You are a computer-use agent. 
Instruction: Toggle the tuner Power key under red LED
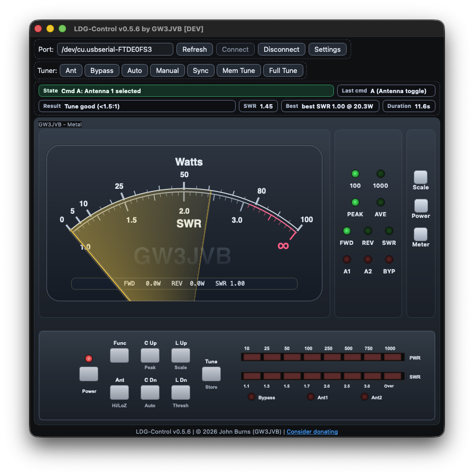(x=89, y=374)
